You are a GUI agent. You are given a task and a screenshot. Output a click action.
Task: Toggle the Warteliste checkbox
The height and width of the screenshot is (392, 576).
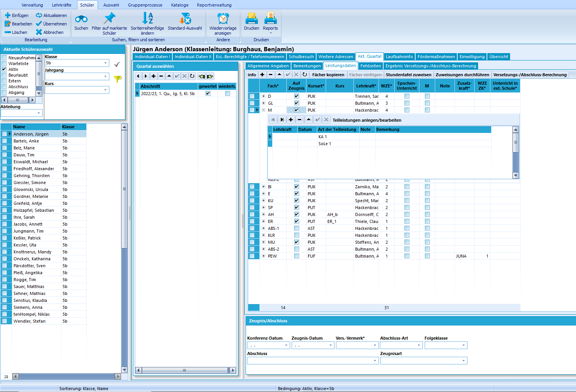[4, 64]
